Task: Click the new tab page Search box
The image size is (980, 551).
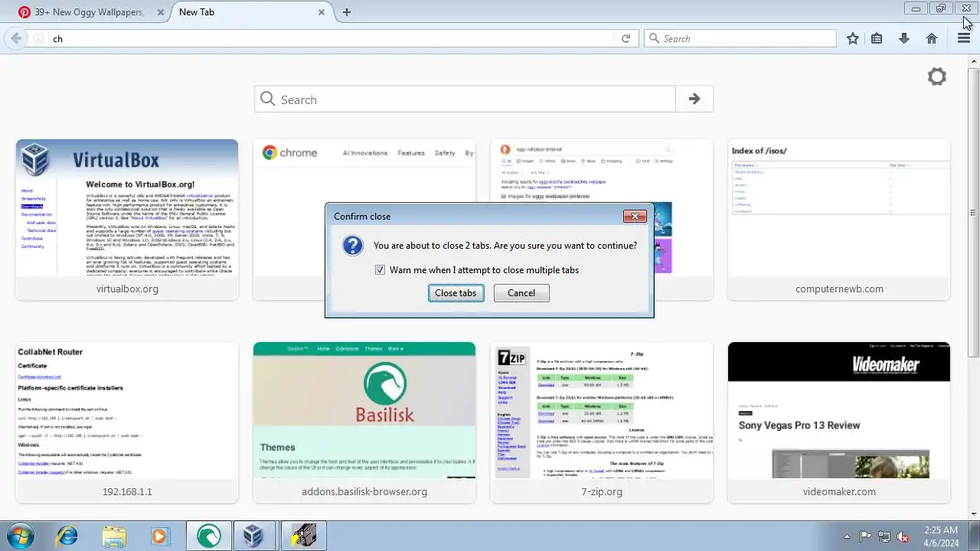Action: [465, 99]
